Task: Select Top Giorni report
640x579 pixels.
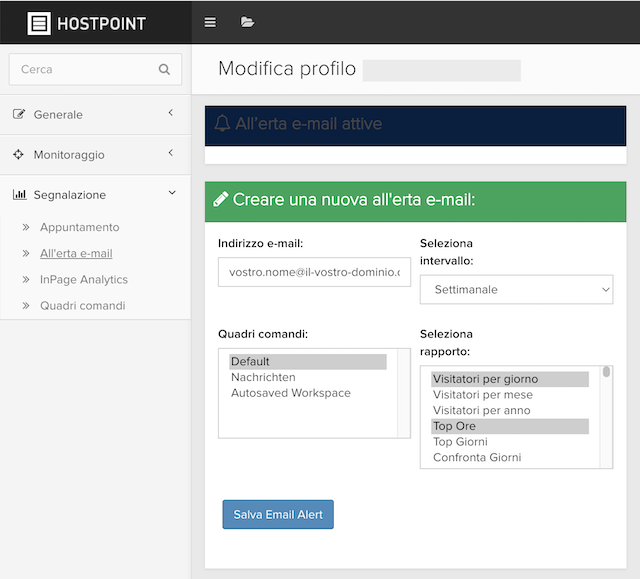Action: pyautogui.click(x=510, y=441)
